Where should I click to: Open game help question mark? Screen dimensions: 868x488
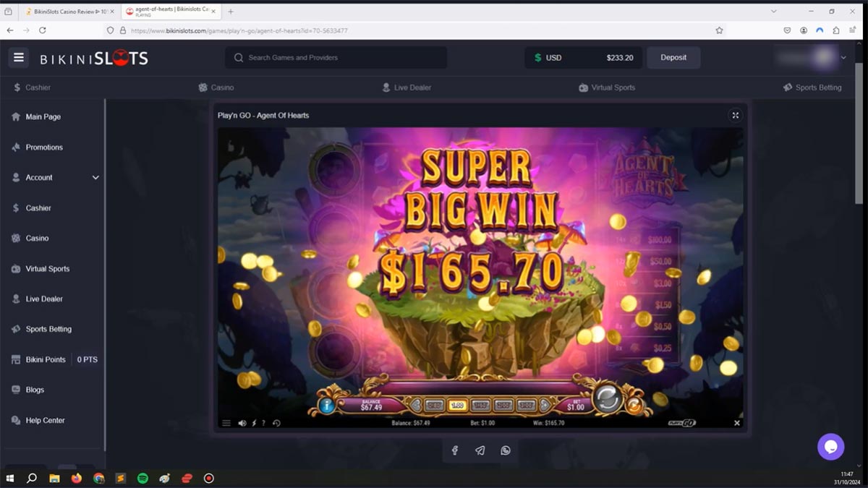pyautogui.click(x=263, y=424)
